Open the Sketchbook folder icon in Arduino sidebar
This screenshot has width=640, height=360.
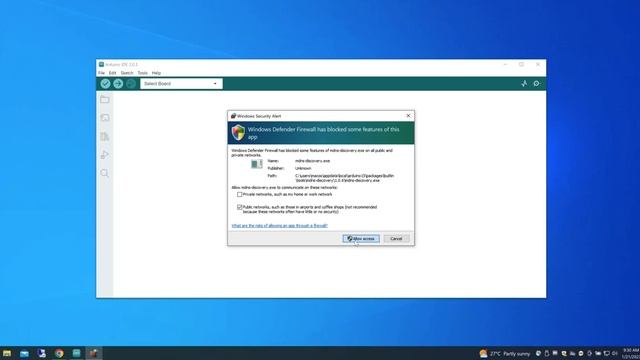click(x=105, y=100)
